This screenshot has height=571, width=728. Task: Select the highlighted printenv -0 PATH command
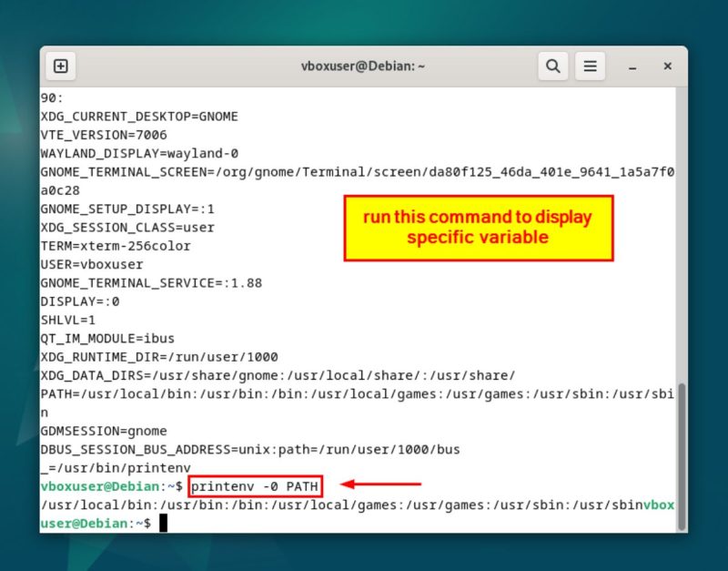point(256,486)
